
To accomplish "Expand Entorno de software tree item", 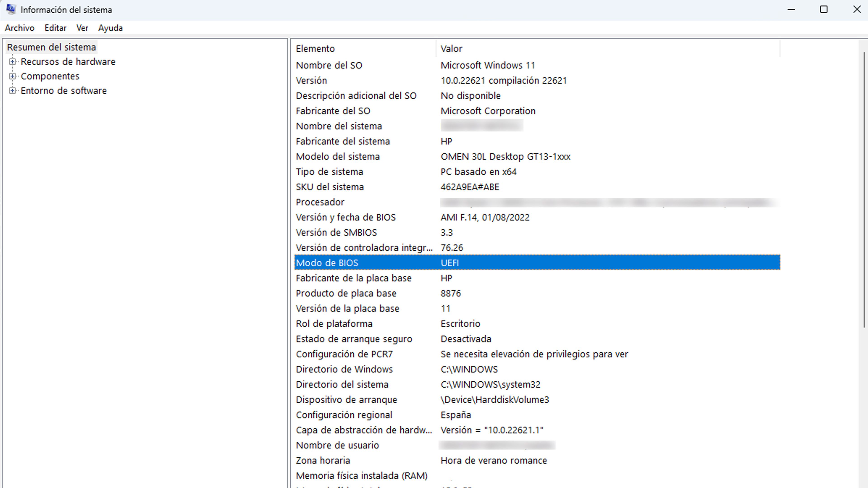I will click(x=12, y=91).
